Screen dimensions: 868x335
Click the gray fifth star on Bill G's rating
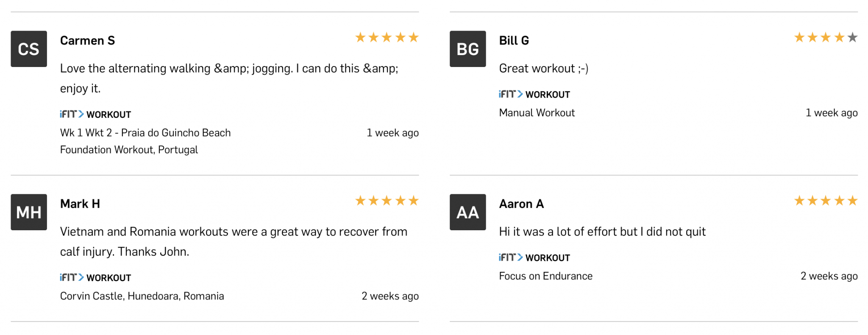852,38
